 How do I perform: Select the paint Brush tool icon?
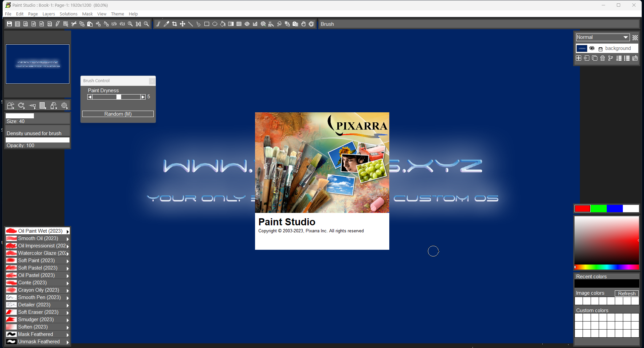click(158, 24)
